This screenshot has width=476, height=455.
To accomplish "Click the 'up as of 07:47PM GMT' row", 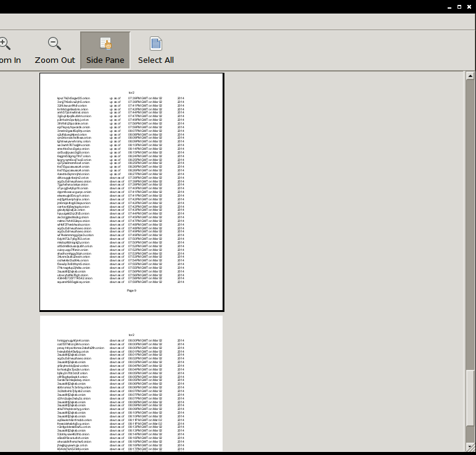I will tap(120, 116).
